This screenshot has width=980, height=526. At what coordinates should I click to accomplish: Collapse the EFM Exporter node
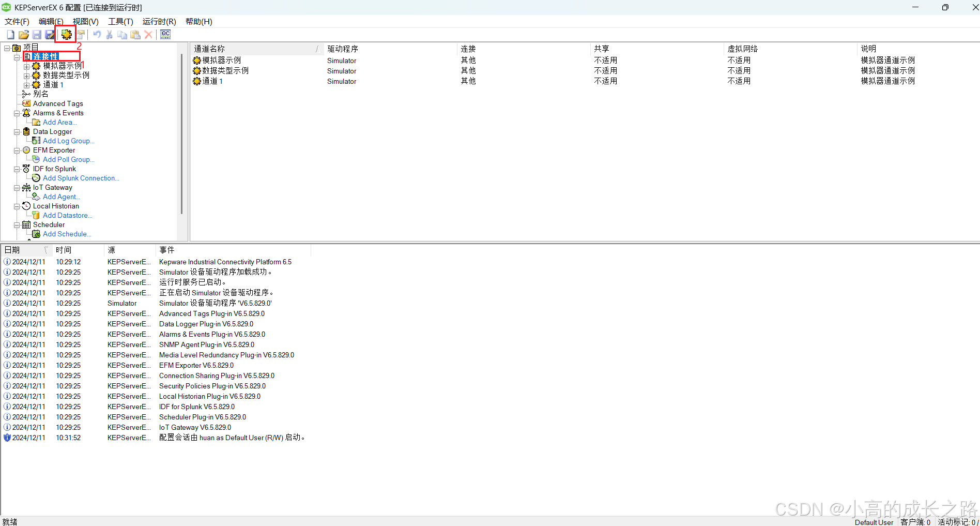[x=17, y=150]
